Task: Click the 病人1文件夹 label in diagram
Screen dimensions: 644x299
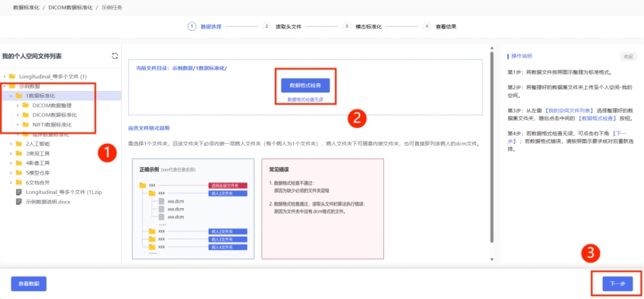Action: pyautogui.click(x=227, y=193)
